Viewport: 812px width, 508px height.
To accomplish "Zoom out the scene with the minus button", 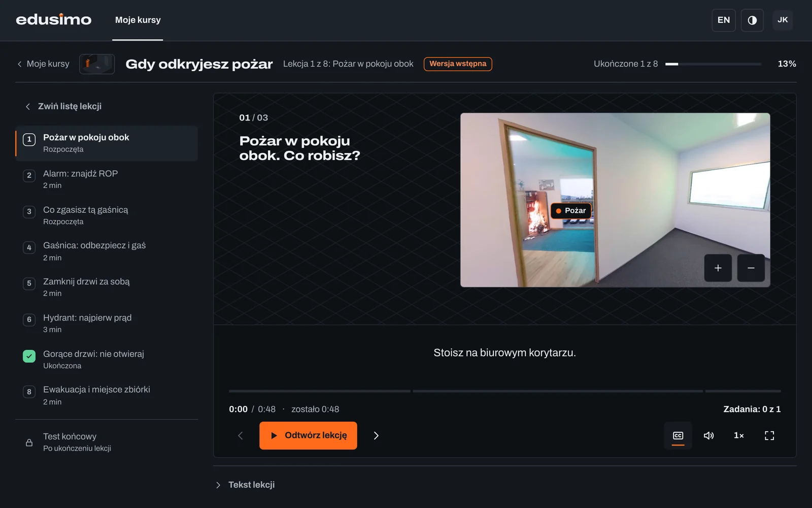I will (751, 268).
